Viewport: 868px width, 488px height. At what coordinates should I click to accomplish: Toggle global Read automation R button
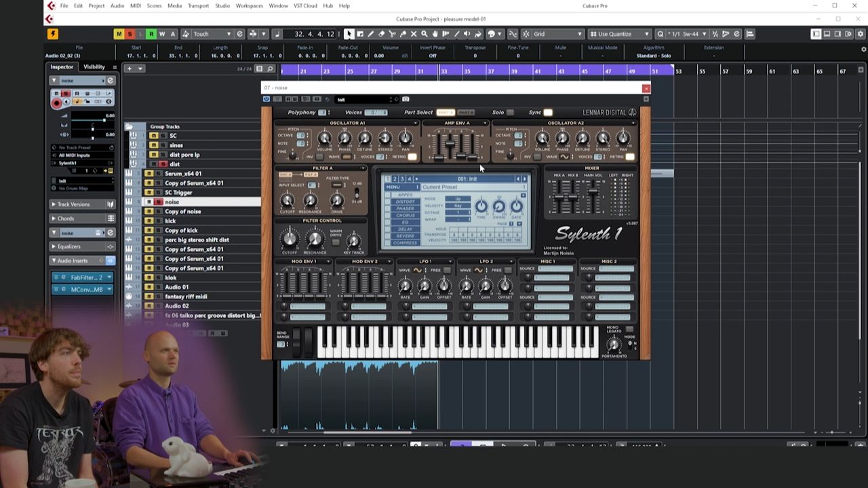[151, 34]
